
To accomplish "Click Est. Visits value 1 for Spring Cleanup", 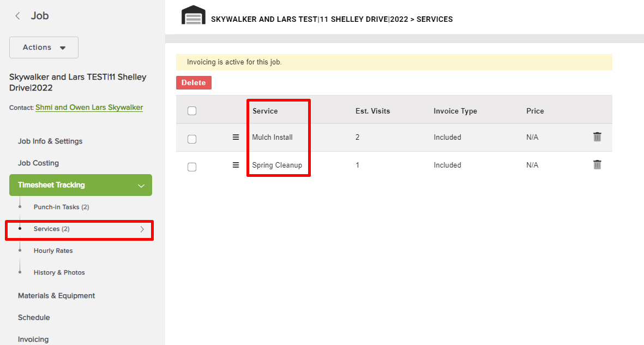I will [357, 165].
